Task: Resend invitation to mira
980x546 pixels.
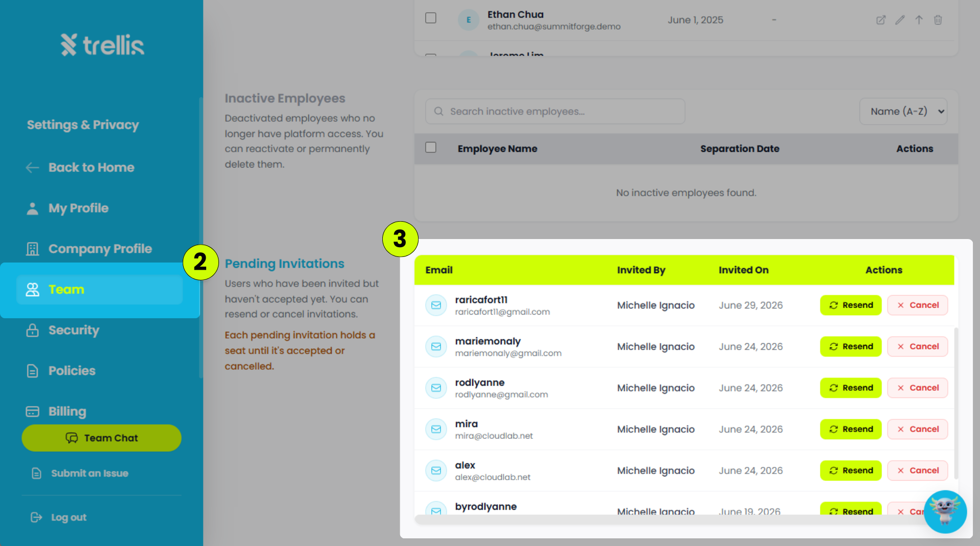Action: (851, 429)
